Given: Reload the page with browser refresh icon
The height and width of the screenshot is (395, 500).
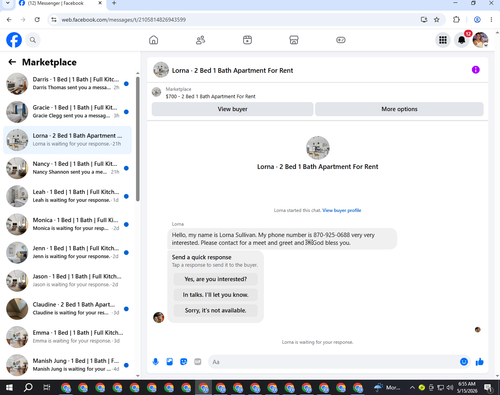Looking at the screenshot, I should 37,20.
